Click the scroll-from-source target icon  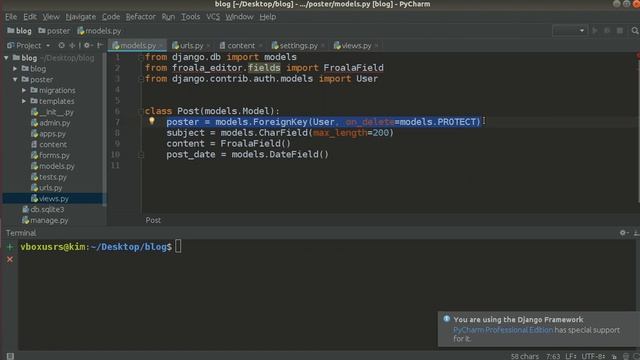[61, 45]
